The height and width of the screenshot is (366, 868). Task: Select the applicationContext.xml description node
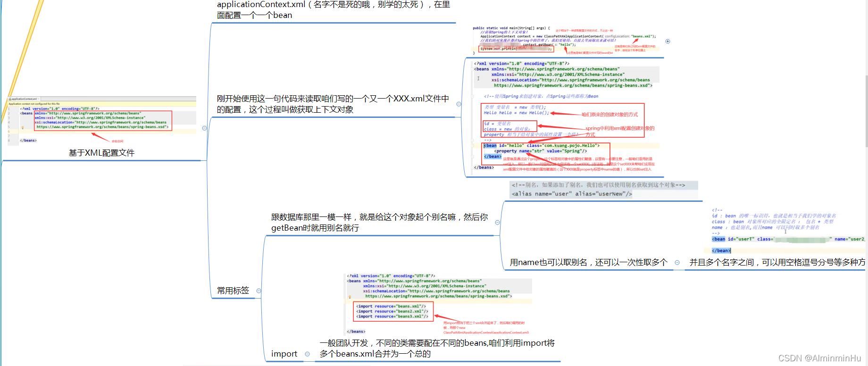[333, 10]
